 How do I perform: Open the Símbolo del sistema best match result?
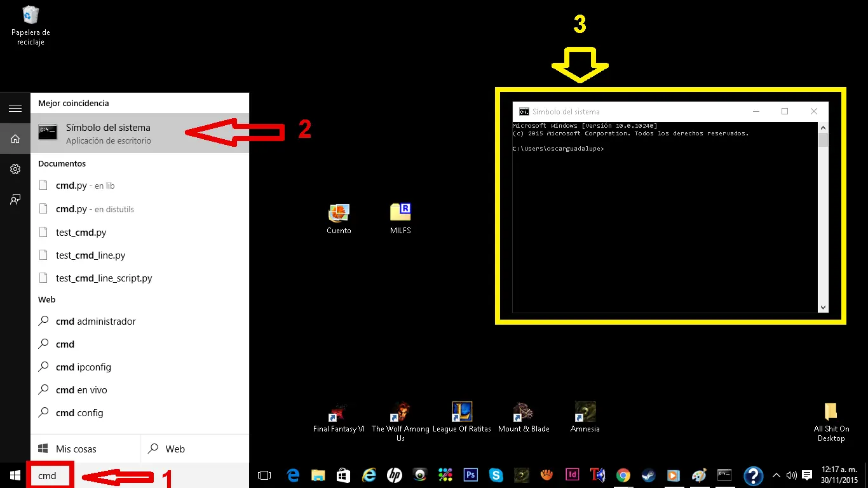pyautogui.click(x=140, y=133)
